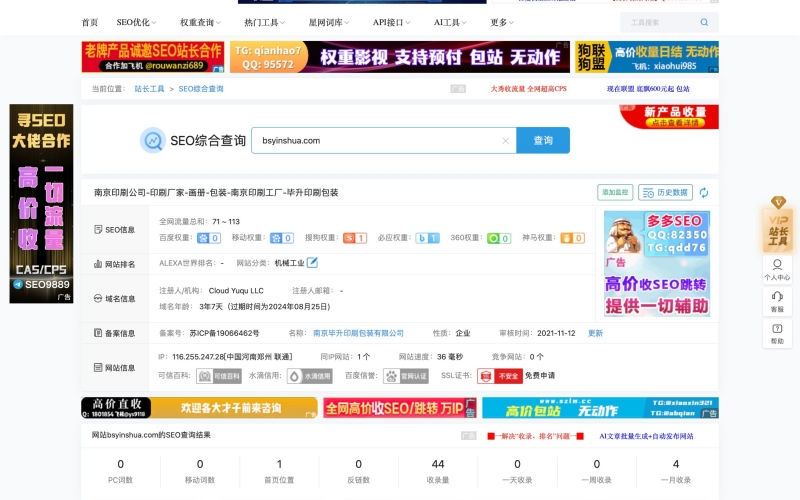
Task: Click the 寻SEO大佬合作 left banner ad
Action: [41, 204]
